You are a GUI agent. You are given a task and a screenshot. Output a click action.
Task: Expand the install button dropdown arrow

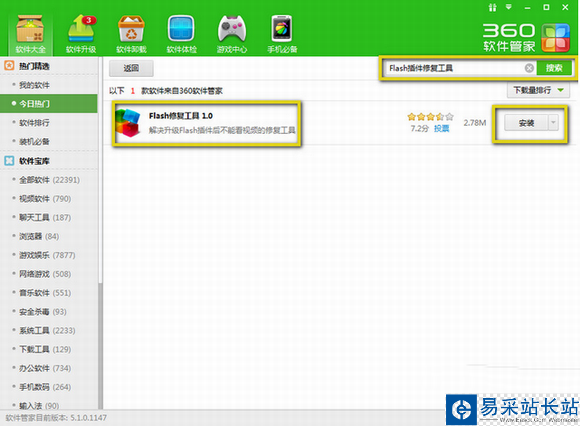click(x=553, y=123)
